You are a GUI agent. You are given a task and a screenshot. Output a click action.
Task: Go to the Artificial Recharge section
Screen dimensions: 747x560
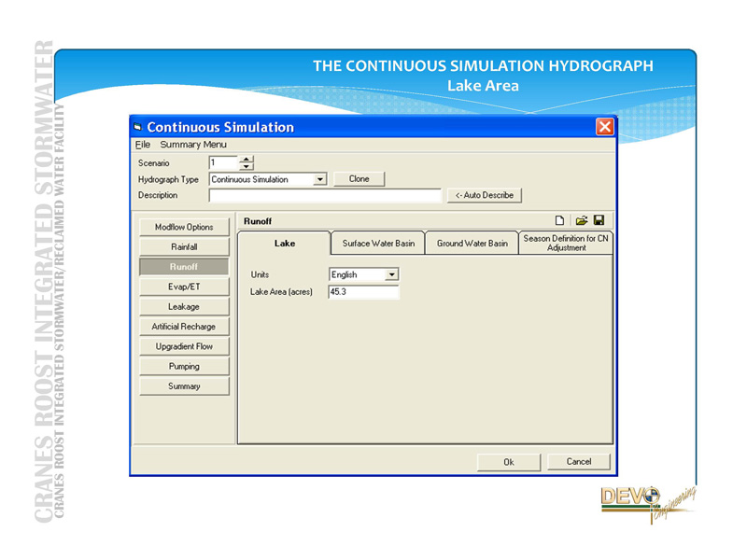(184, 327)
